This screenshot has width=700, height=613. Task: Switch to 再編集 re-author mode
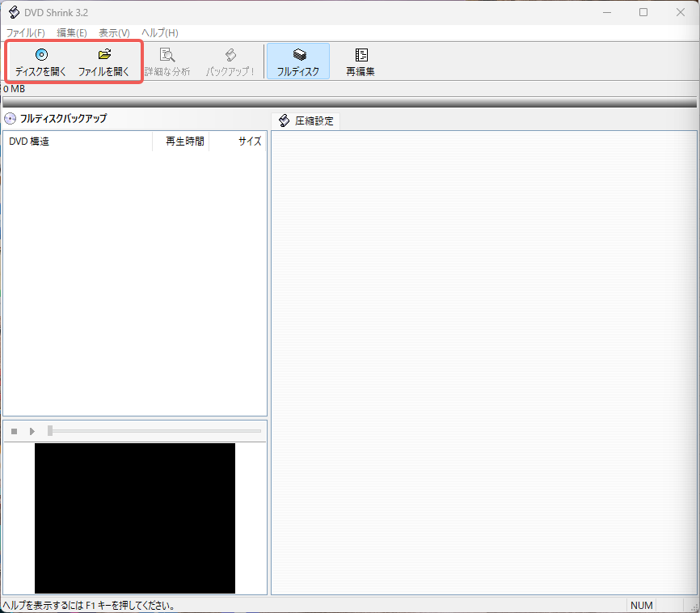[359, 61]
